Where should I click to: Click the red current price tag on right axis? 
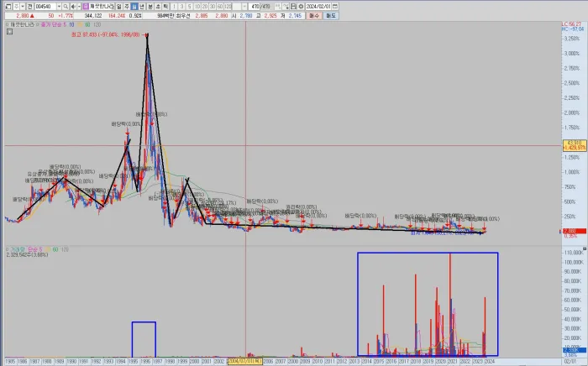tap(574, 232)
